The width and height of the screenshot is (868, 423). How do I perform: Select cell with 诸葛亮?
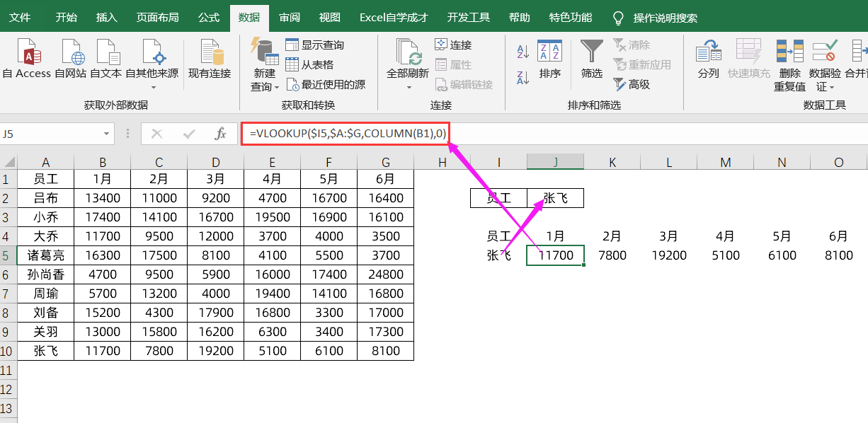[x=46, y=255]
